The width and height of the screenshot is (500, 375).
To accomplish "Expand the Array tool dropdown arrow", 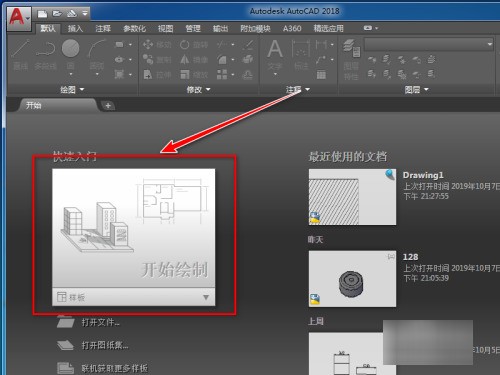I will click(x=233, y=75).
